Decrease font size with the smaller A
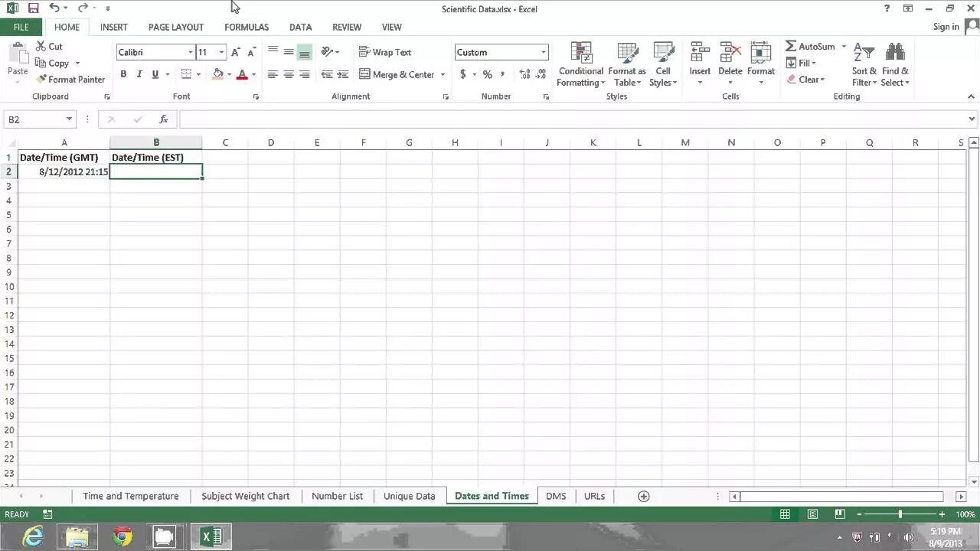This screenshot has height=551, width=980. pos(251,52)
